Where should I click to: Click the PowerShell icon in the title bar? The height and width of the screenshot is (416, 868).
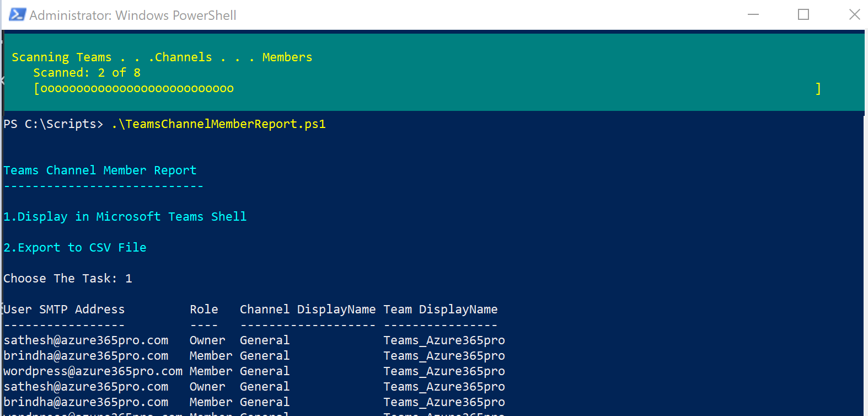[17, 15]
